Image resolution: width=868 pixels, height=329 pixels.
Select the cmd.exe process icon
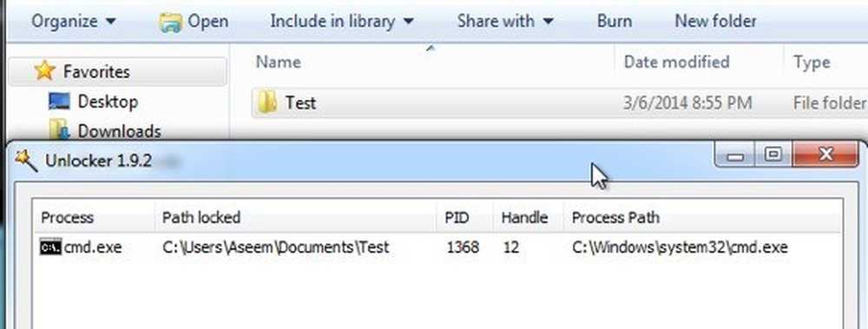click(51, 247)
